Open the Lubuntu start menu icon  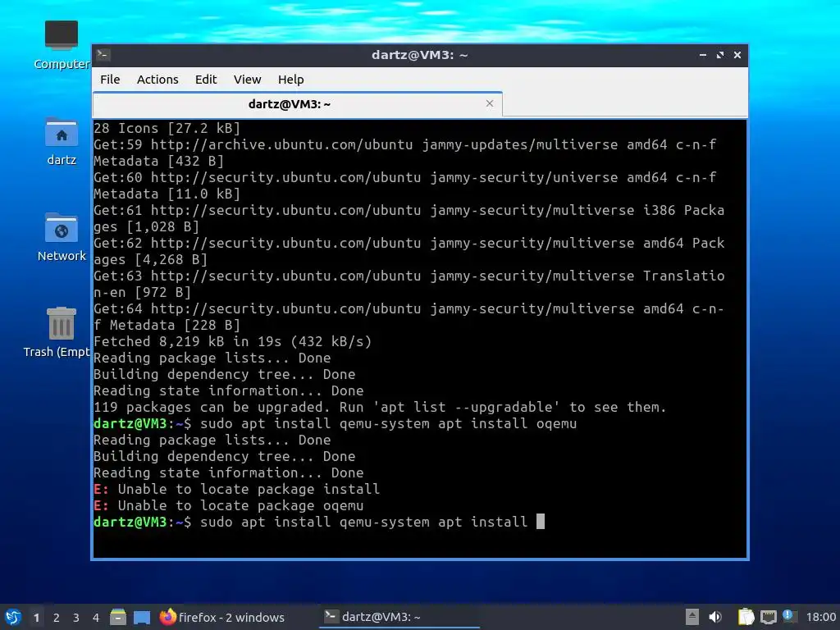pos(12,617)
